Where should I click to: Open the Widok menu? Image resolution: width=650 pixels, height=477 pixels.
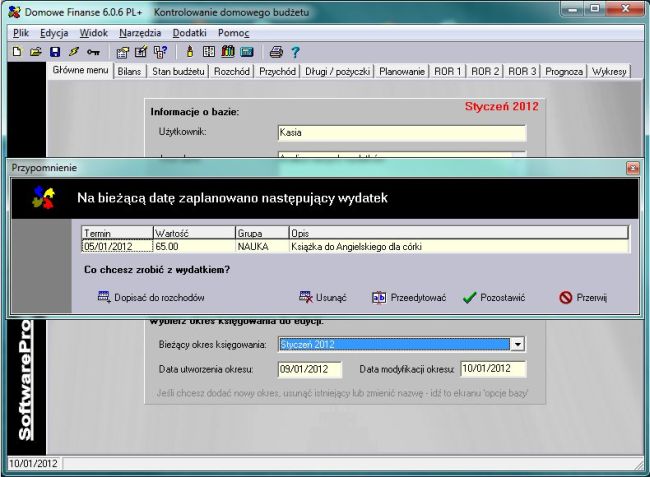(x=94, y=33)
